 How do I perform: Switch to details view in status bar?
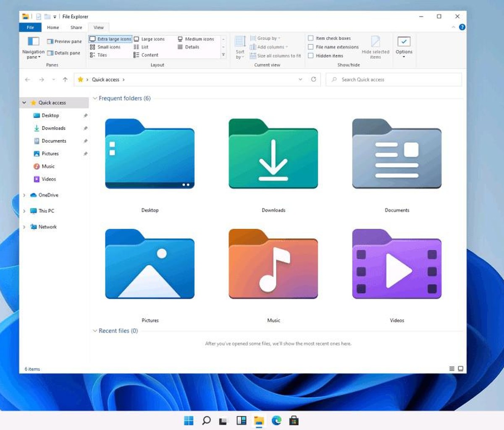(452, 369)
